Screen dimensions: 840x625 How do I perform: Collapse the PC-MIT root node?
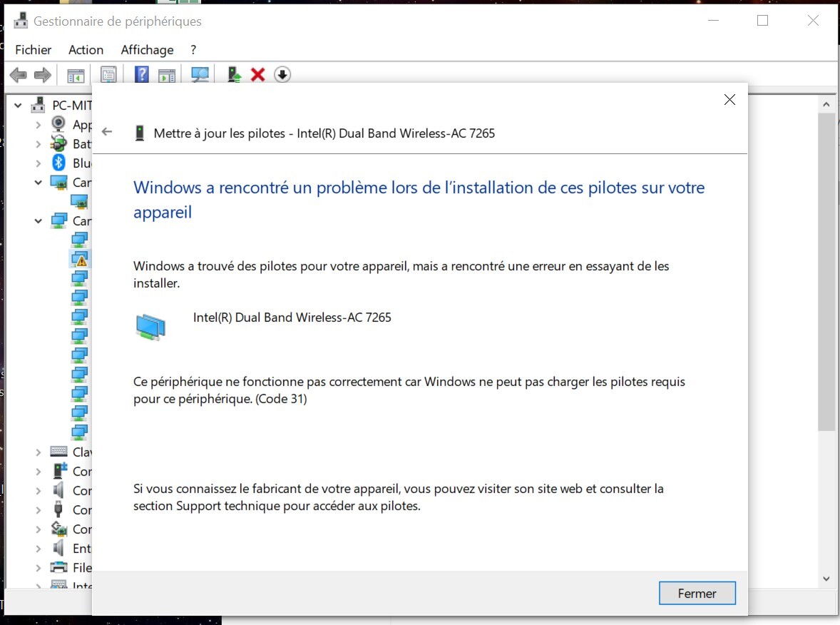pos(19,106)
